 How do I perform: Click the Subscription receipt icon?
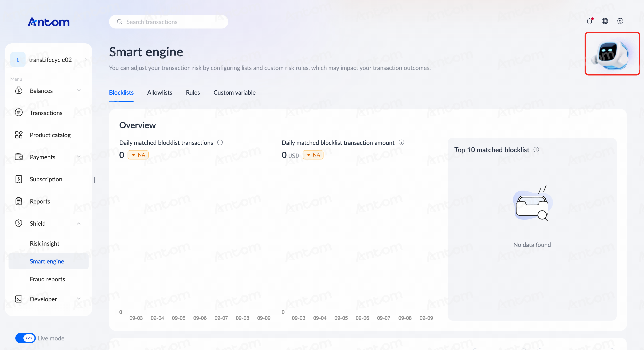(x=19, y=179)
